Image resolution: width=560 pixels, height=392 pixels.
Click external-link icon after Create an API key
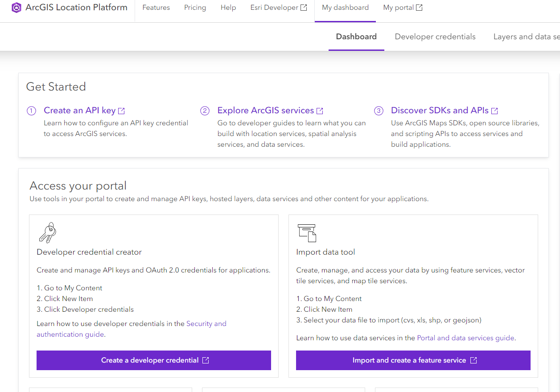pyautogui.click(x=121, y=111)
